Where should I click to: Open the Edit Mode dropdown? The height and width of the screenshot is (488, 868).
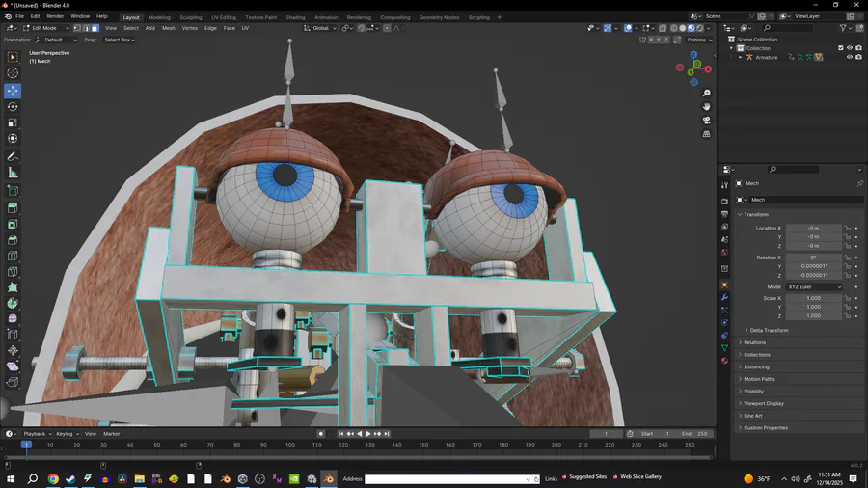coord(46,28)
